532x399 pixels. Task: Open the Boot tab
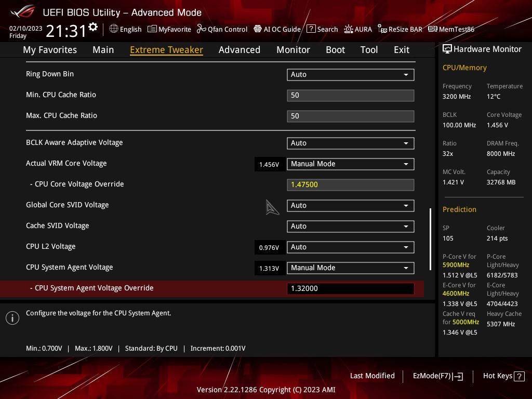(x=335, y=50)
